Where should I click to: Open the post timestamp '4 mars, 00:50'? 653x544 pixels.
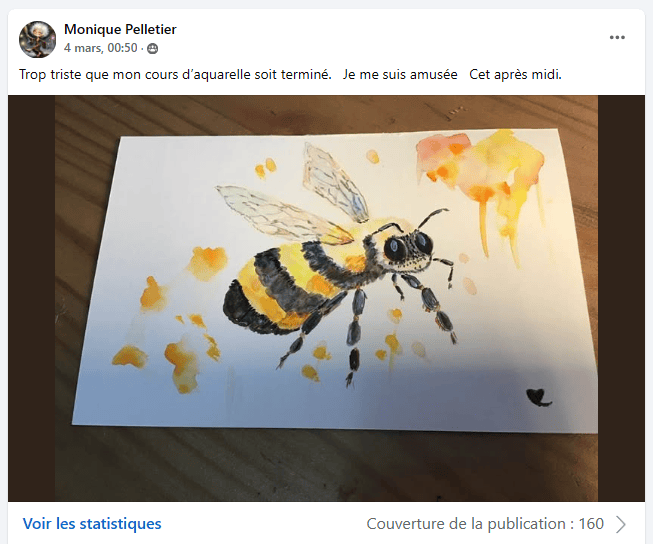[x=100, y=48]
